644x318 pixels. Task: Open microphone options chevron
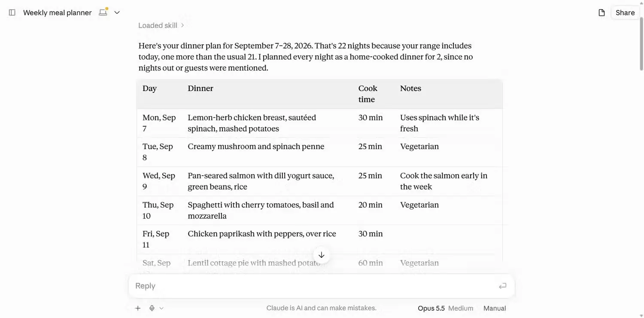[x=161, y=308]
